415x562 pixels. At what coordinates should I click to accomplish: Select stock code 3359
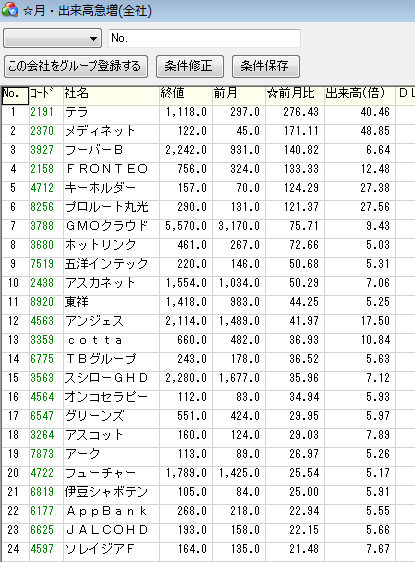point(42,340)
